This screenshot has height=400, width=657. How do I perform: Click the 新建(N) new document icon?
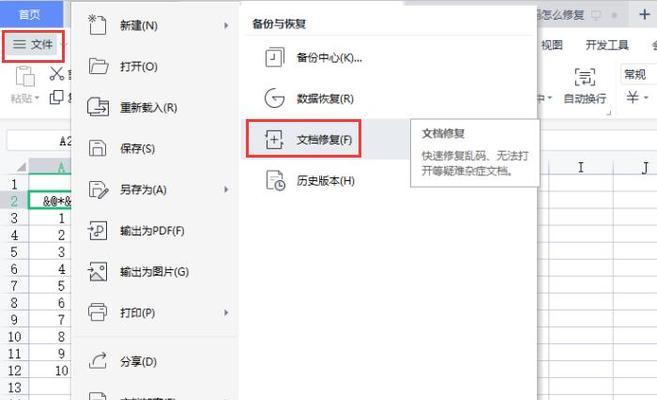(x=97, y=25)
